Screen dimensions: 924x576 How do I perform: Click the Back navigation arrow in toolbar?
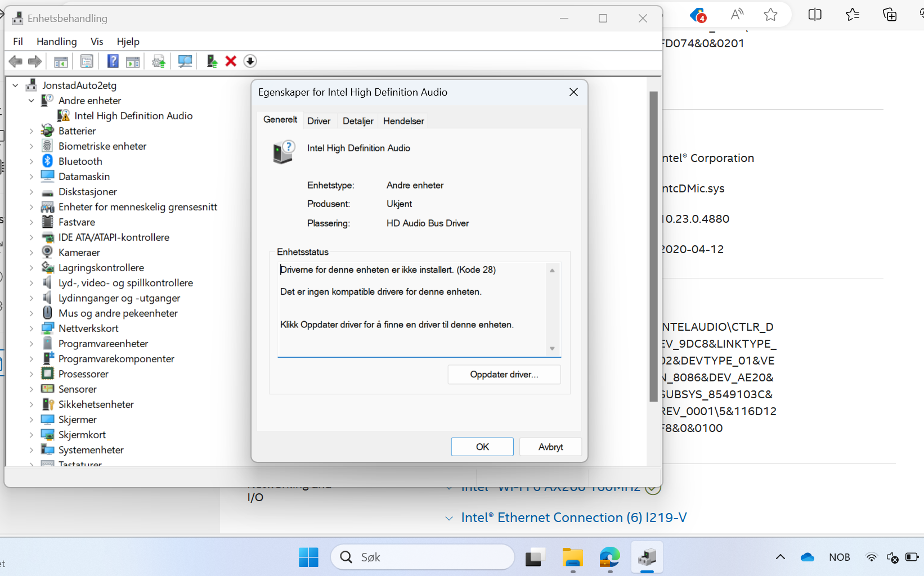point(15,61)
